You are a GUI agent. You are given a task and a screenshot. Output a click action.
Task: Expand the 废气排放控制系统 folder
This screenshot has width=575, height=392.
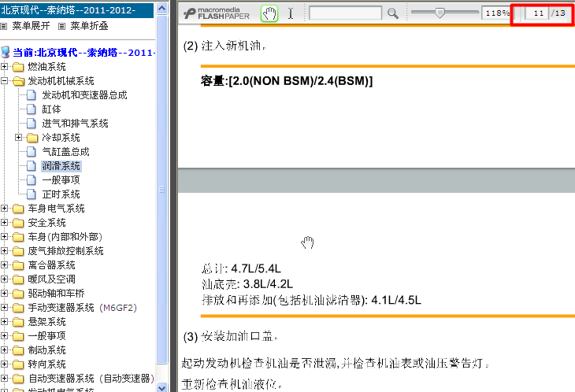(5, 251)
